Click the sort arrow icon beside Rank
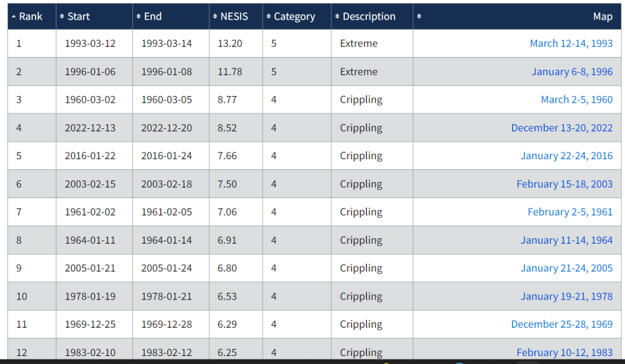 (x=14, y=16)
